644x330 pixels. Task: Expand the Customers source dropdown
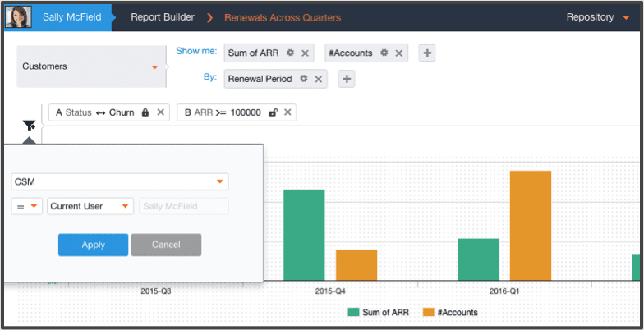pyautogui.click(x=154, y=66)
